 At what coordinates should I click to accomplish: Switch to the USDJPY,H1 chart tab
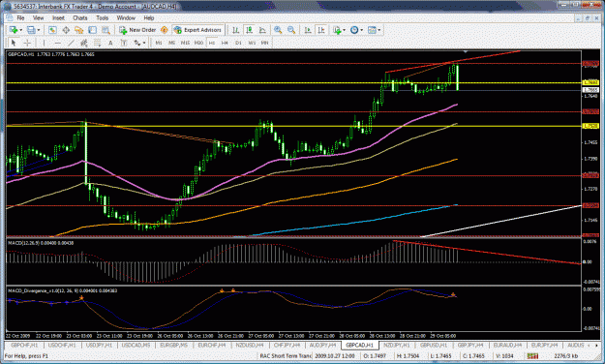99,345
